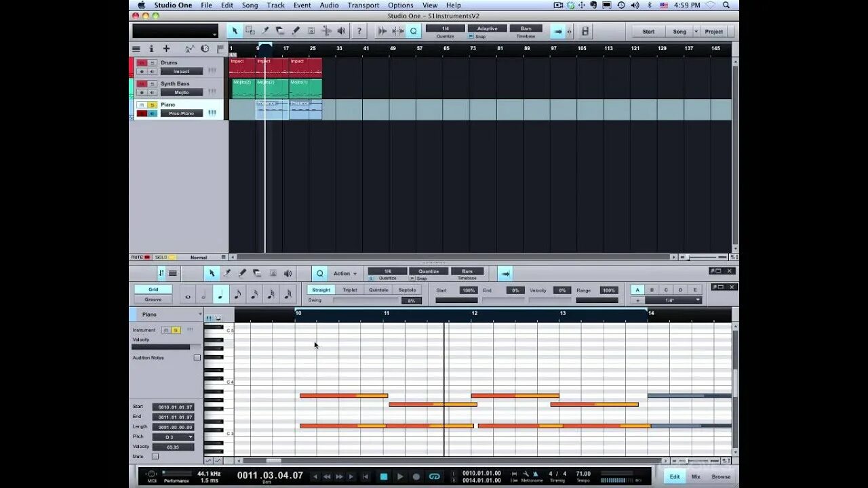Choose the quarter note value icon
Screen dimensions: 868x488
click(x=220, y=295)
